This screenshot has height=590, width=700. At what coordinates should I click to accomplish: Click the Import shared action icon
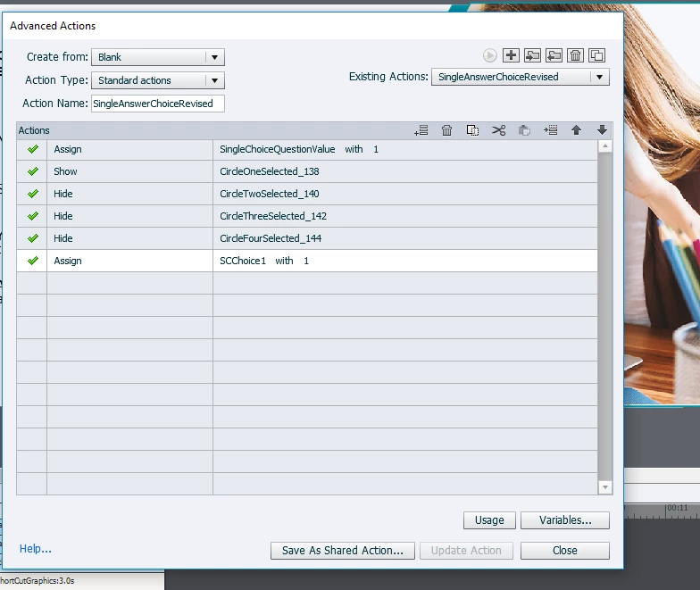(x=532, y=55)
